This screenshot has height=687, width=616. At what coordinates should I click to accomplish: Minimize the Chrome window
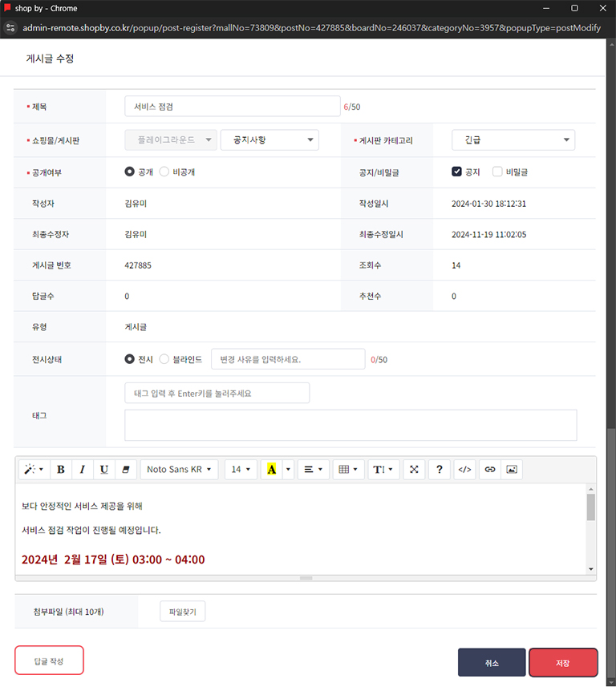tap(546, 8)
